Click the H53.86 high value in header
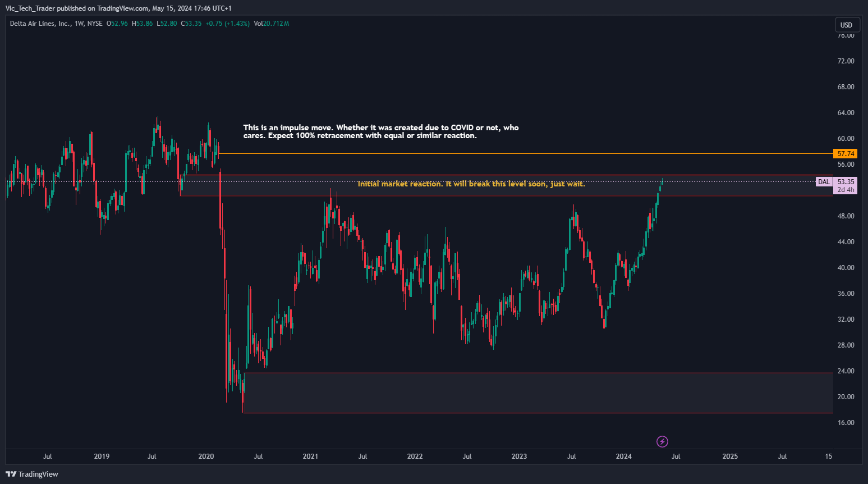This screenshot has height=484, width=868. tap(142, 24)
